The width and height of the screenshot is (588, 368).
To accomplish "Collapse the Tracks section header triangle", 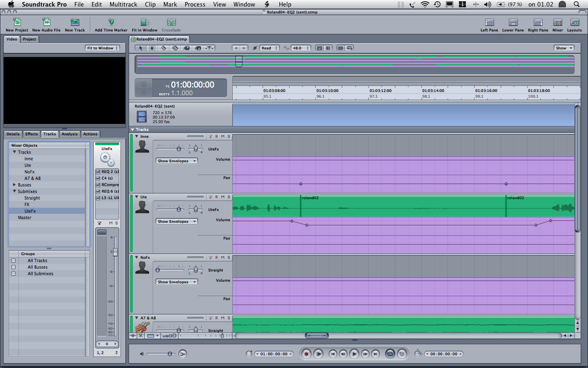I will [x=132, y=130].
